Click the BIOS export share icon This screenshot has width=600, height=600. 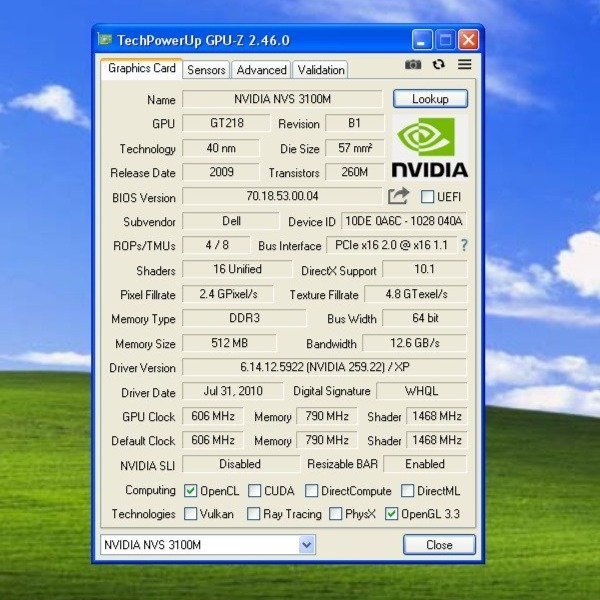[x=398, y=196]
